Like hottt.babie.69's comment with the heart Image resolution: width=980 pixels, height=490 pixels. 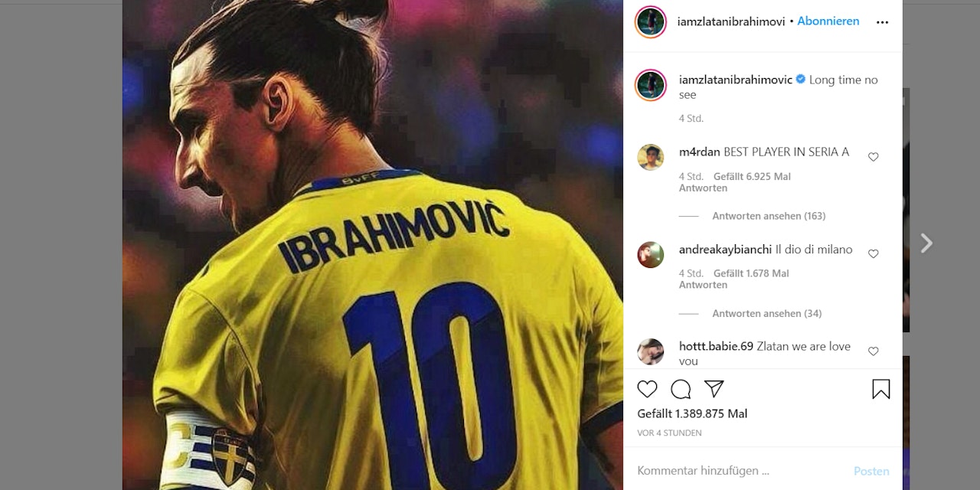point(873,351)
